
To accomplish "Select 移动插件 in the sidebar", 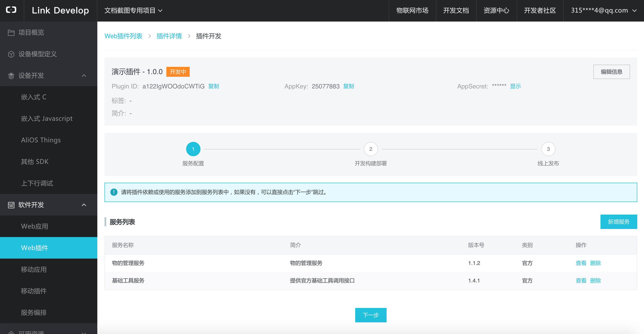I will tap(48, 291).
